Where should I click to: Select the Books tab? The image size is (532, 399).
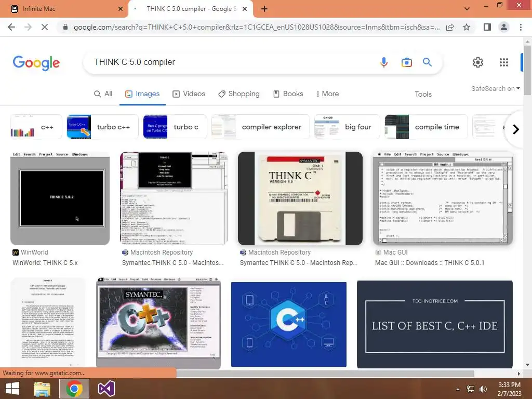288,94
